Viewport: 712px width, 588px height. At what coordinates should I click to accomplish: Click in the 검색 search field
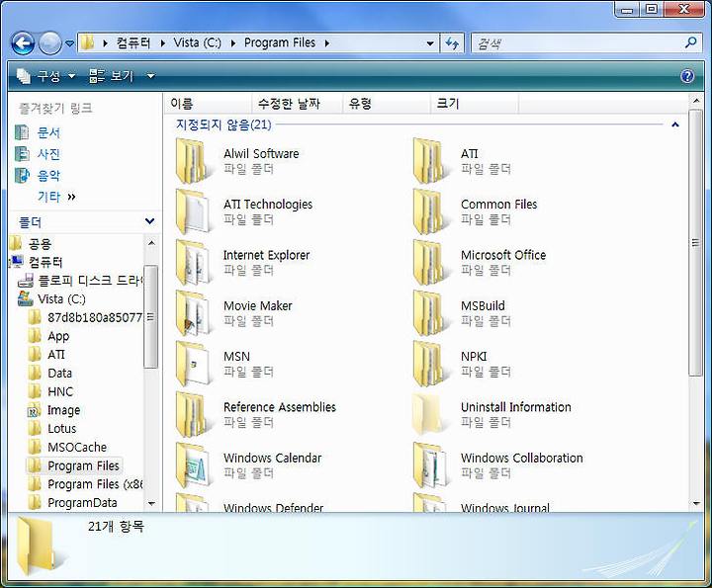pyautogui.click(x=577, y=43)
